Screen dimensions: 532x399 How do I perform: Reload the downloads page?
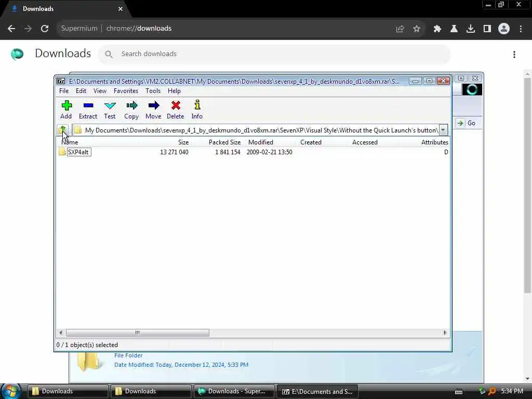[x=45, y=29]
